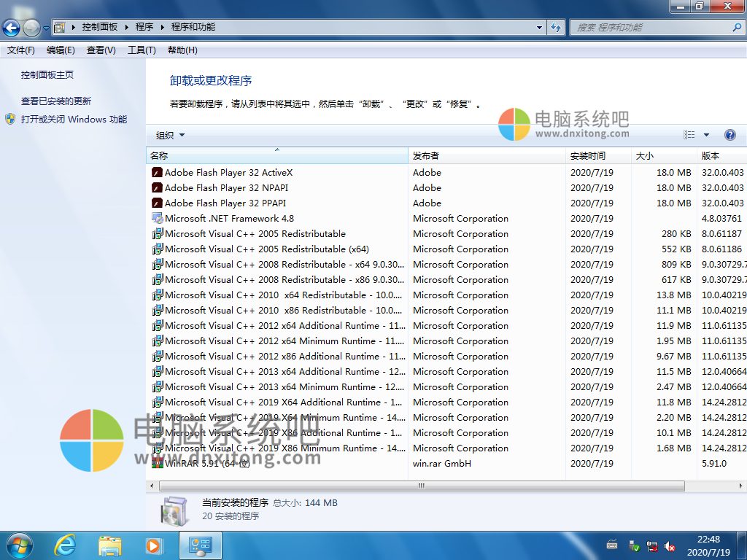Viewport: 747px width, 560px height.
Task: Expand the 组织 dropdown
Action: tap(171, 135)
